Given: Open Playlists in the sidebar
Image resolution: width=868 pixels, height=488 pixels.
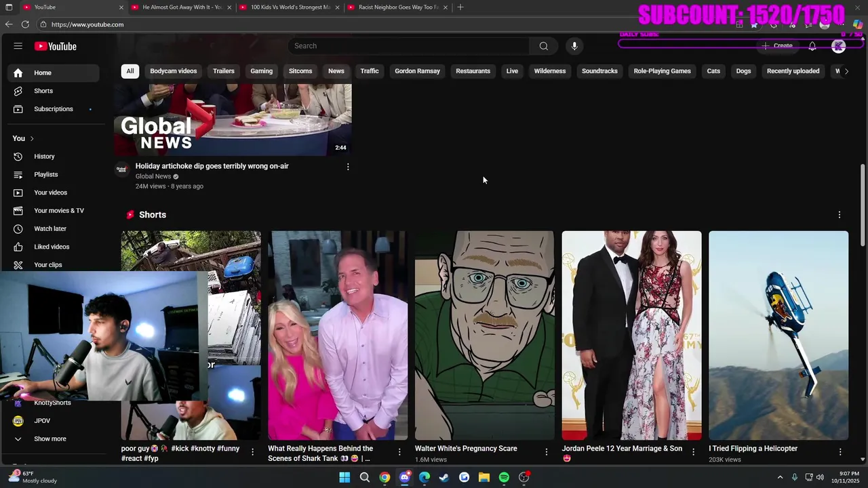Looking at the screenshot, I should [x=53, y=174].
